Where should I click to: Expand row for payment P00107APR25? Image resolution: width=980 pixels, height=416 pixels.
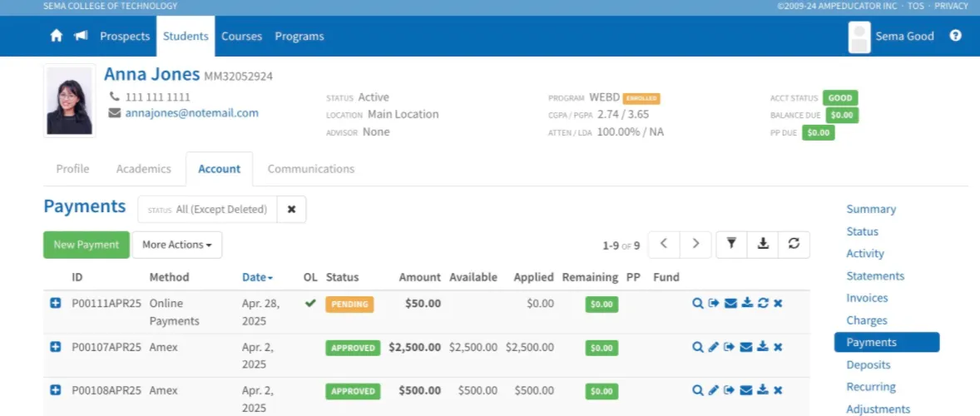[x=56, y=347]
